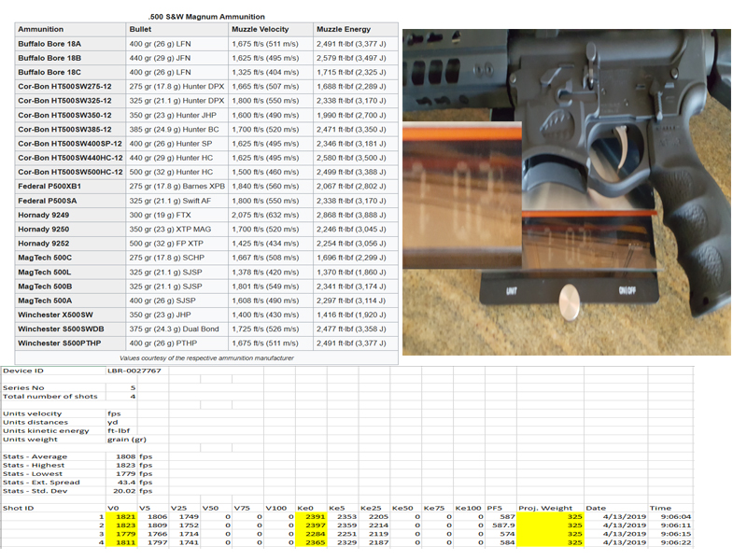Select the '275 gr (17.8 g) Barnes XPB' cell

(177, 186)
